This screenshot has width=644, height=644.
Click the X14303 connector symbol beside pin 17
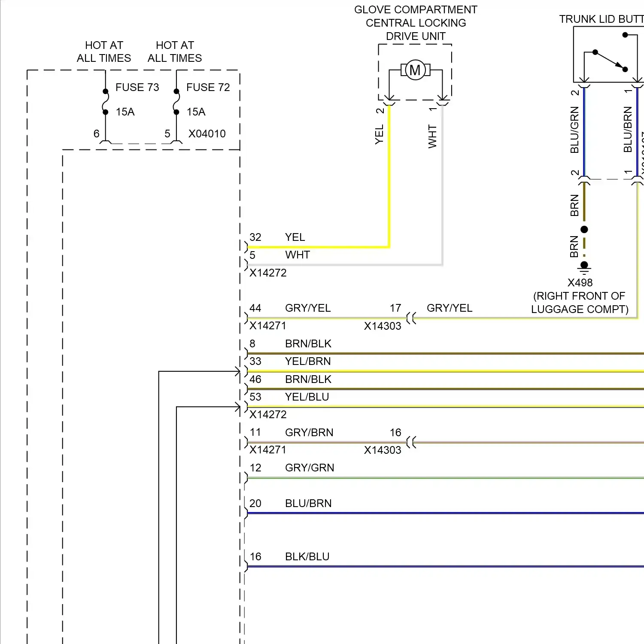coord(411,318)
